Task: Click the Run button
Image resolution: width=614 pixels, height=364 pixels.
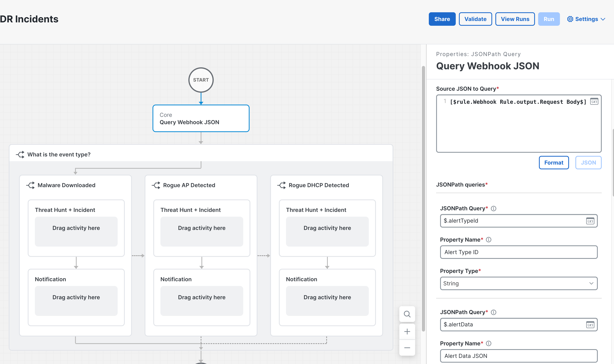Action: [x=549, y=19]
